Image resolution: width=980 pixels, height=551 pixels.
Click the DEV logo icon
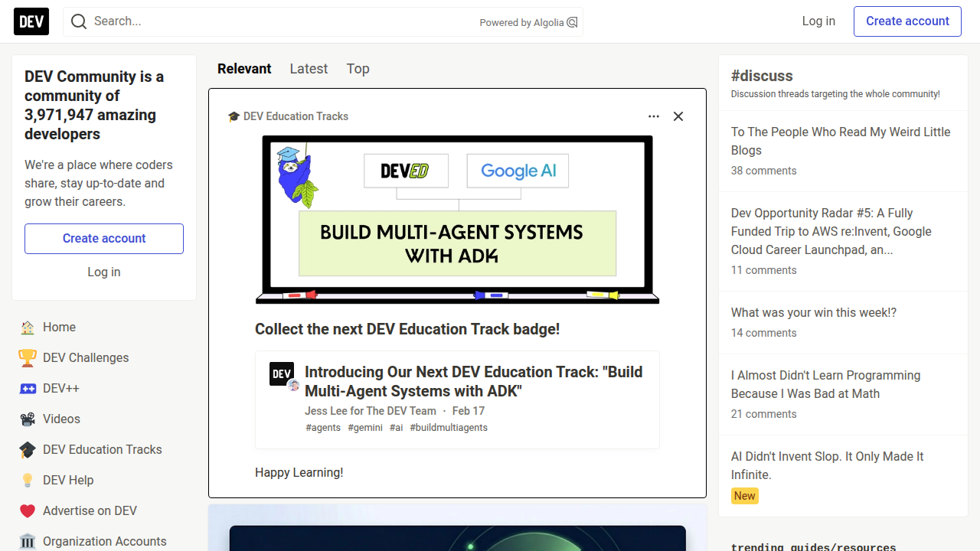pyautogui.click(x=31, y=21)
